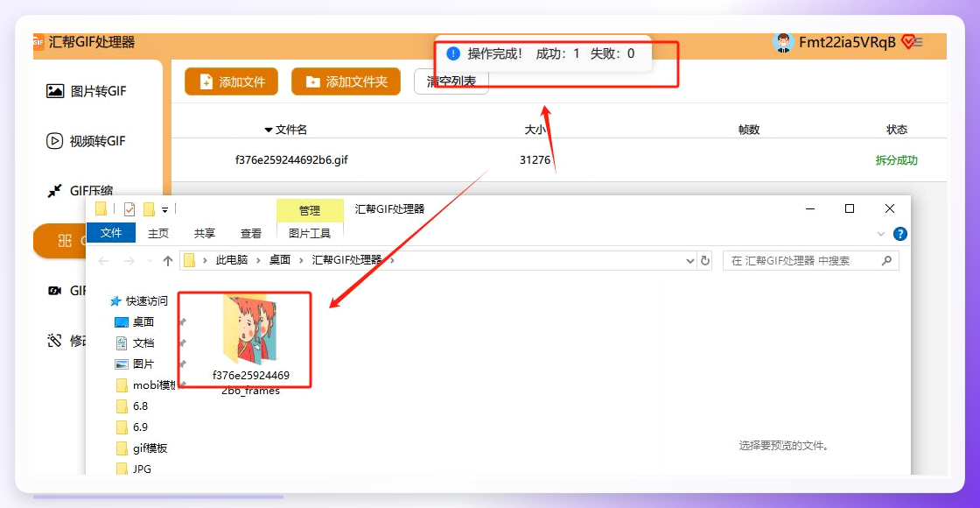Click the 拆分成功 status text
Screen dimensions: 980x508
(x=897, y=160)
